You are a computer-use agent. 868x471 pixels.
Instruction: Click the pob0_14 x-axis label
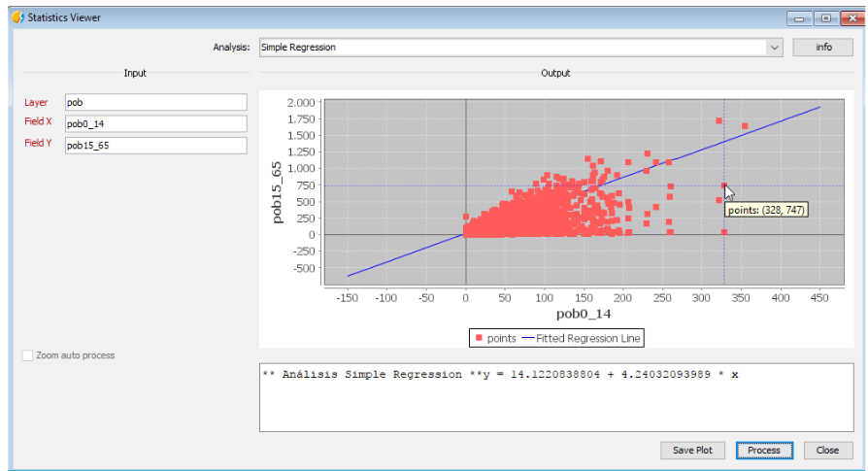click(x=583, y=315)
